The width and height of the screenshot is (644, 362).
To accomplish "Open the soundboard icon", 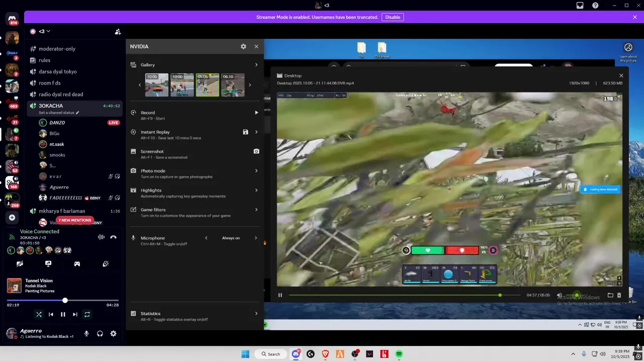I will (106, 263).
